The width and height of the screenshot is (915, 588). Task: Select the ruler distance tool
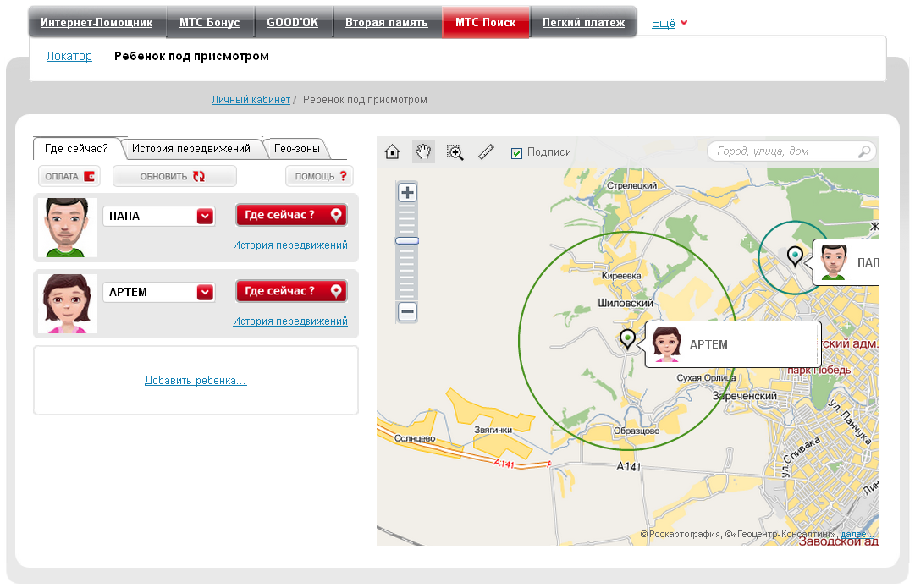(x=486, y=152)
